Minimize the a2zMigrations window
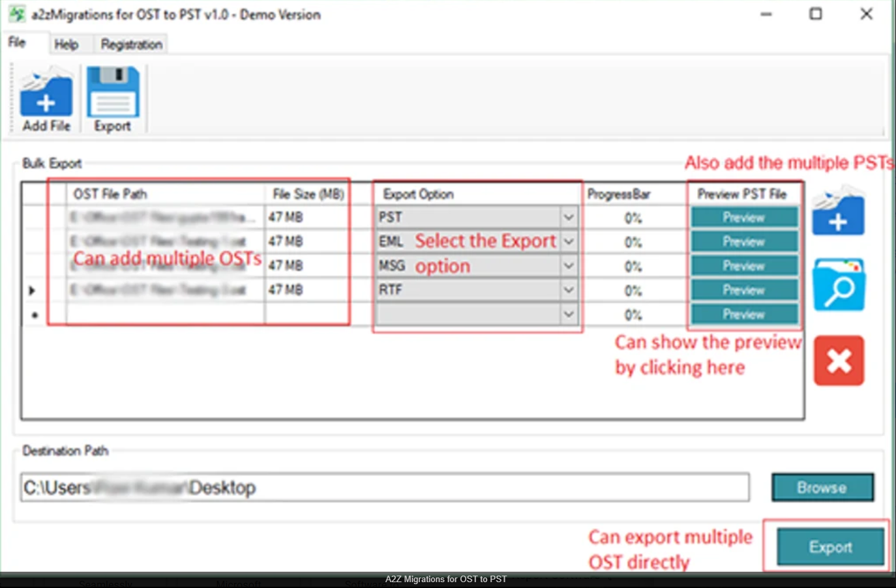The width and height of the screenshot is (896, 588). coord(766,14)
